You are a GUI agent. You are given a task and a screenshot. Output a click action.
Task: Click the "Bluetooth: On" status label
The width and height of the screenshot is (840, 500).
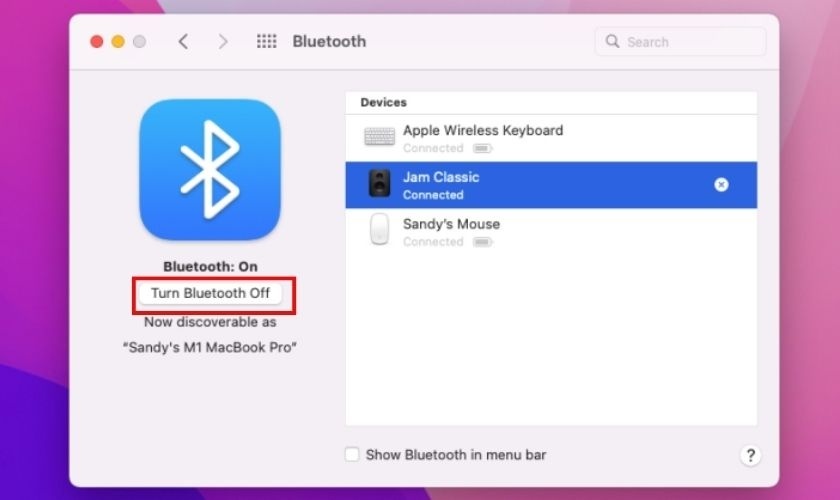[210, 266]
